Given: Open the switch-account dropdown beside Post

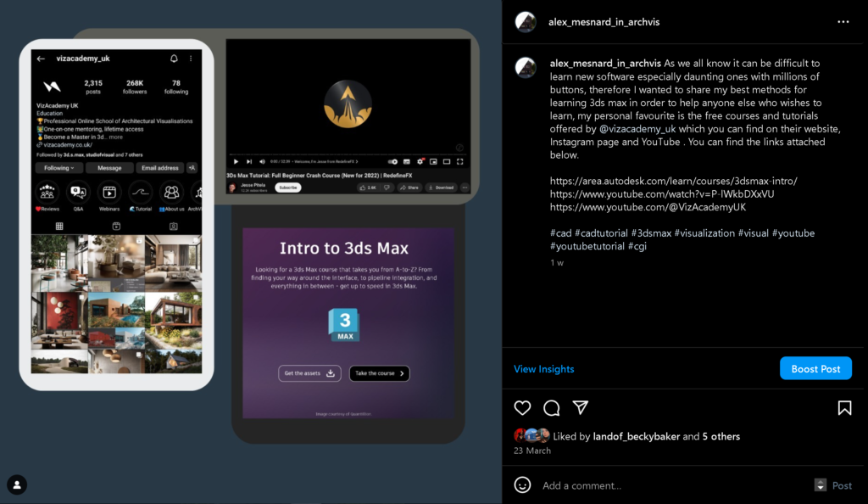Looking at the screenshot, I should (x=821, y=485).
